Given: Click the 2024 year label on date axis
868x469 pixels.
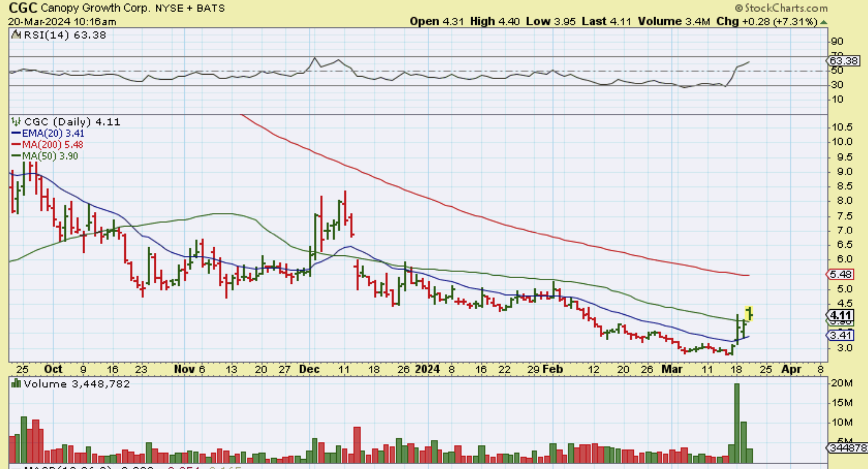Looking at the screenshot, I should coord(427,369).
